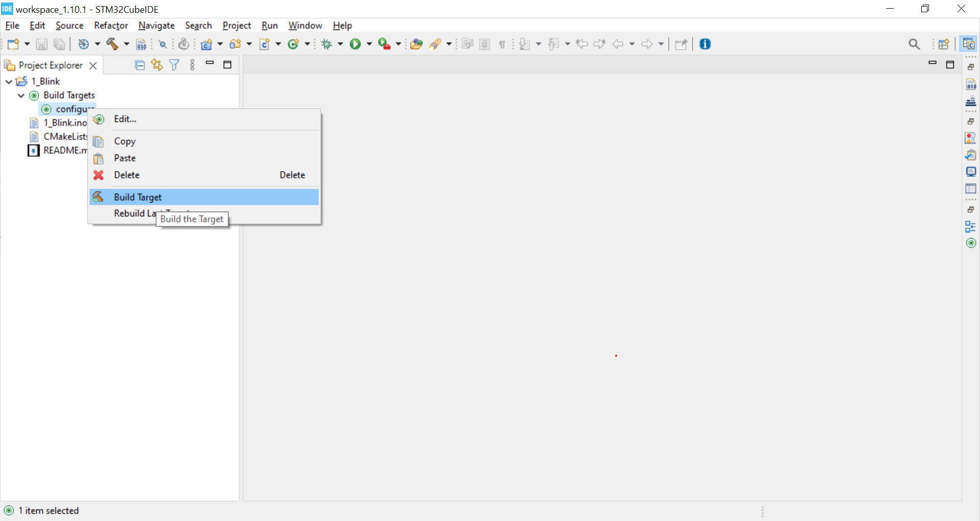980x521 pixels.
Task: Open the toolbar Search magnifier
Action: (914, 44)
